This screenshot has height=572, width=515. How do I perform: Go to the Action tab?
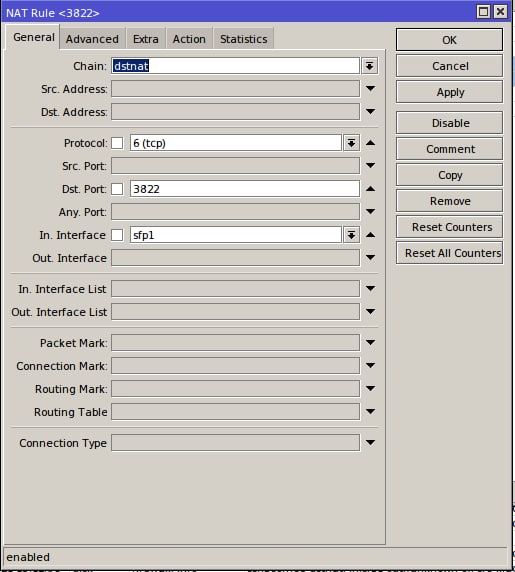(x=189, y=39)
